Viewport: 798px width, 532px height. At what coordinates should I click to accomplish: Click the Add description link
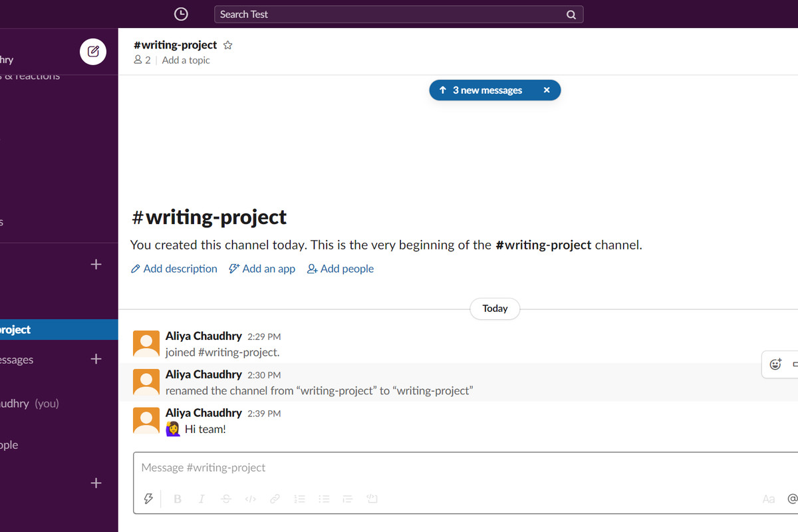174,269
